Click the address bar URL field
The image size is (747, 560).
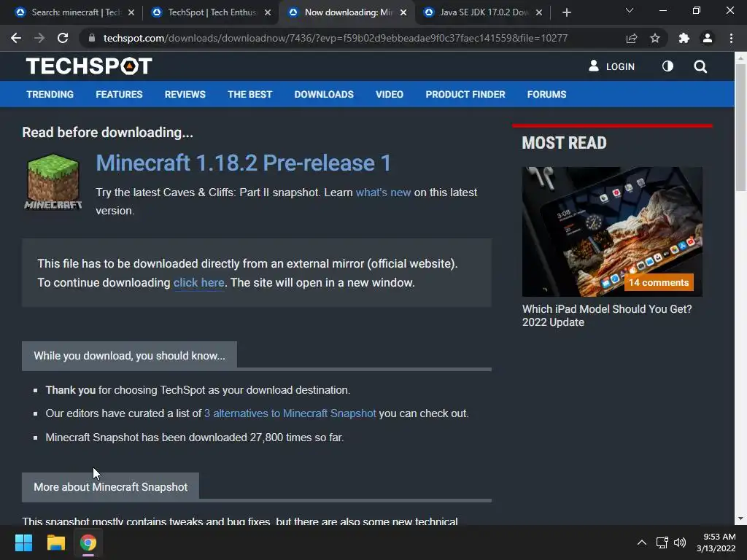pos(336,38)
